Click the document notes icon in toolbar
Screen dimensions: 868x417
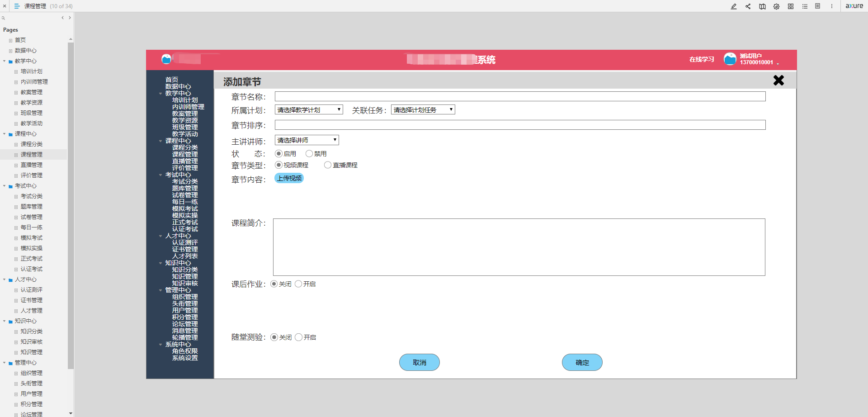(x=817, y=6)
